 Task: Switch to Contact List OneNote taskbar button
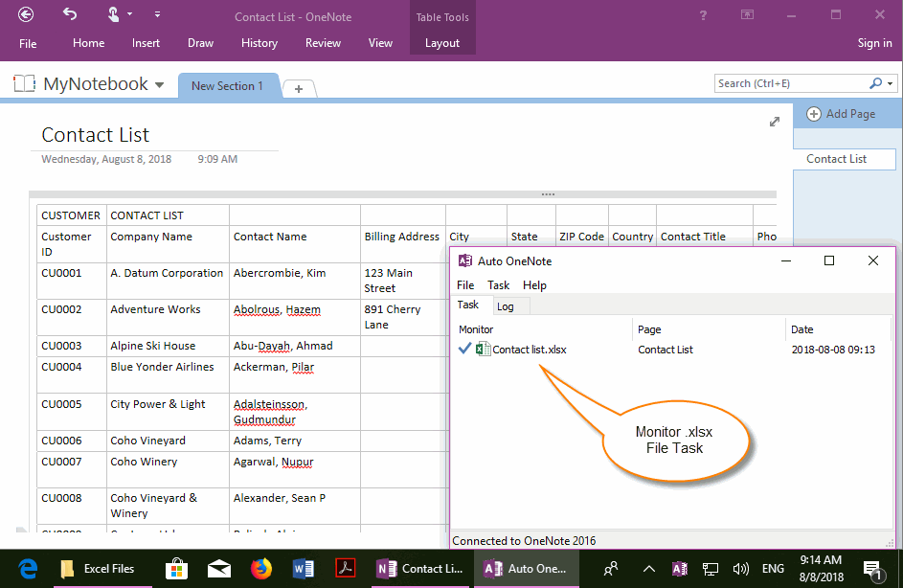pyautogui.click(x=420, y=569)
